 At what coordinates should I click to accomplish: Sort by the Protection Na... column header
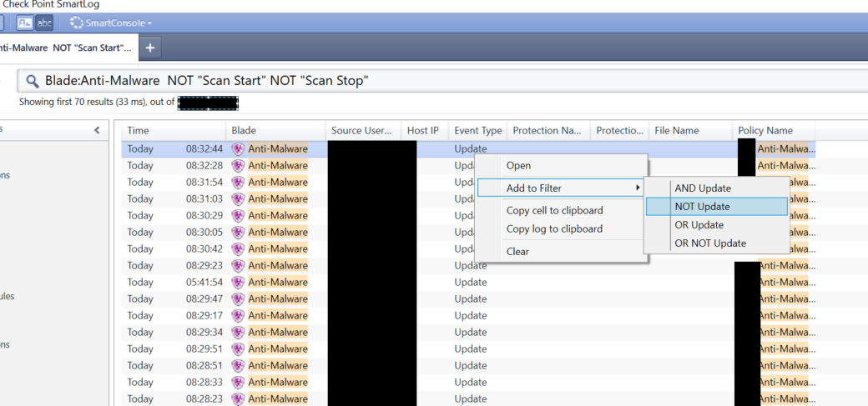click(548, 131)
